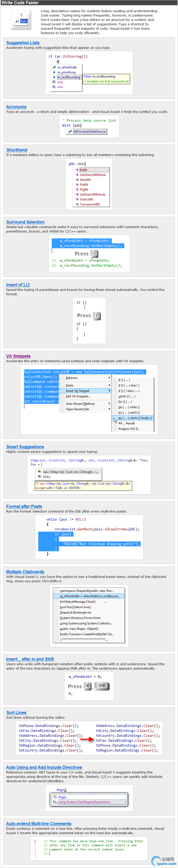This screenshot has height=868, width=178.
Task: Expand the Refactor submenu arrow
Action: click(109, 378)
